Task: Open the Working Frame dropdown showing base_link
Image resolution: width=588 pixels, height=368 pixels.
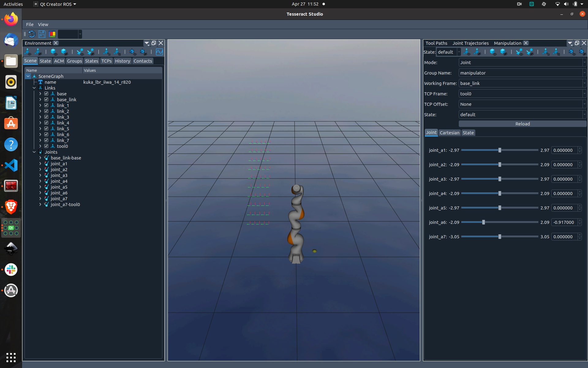Action: (x=522, y=83)
